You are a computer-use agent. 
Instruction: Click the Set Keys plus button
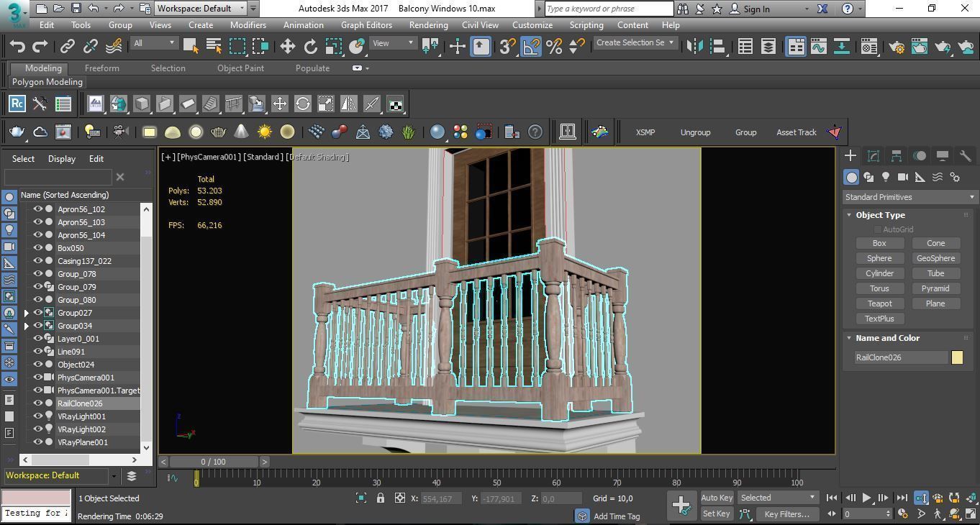point(681,505)
